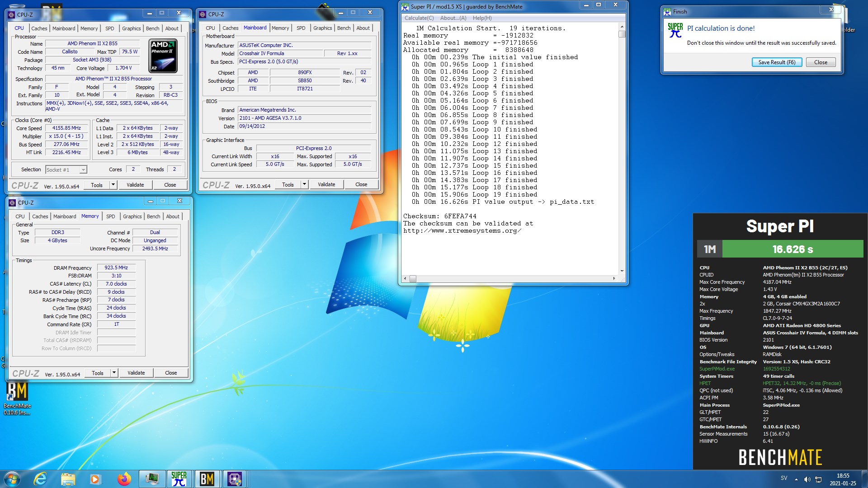Click the Super PI logo in Finish dialog

pos(675,30)
